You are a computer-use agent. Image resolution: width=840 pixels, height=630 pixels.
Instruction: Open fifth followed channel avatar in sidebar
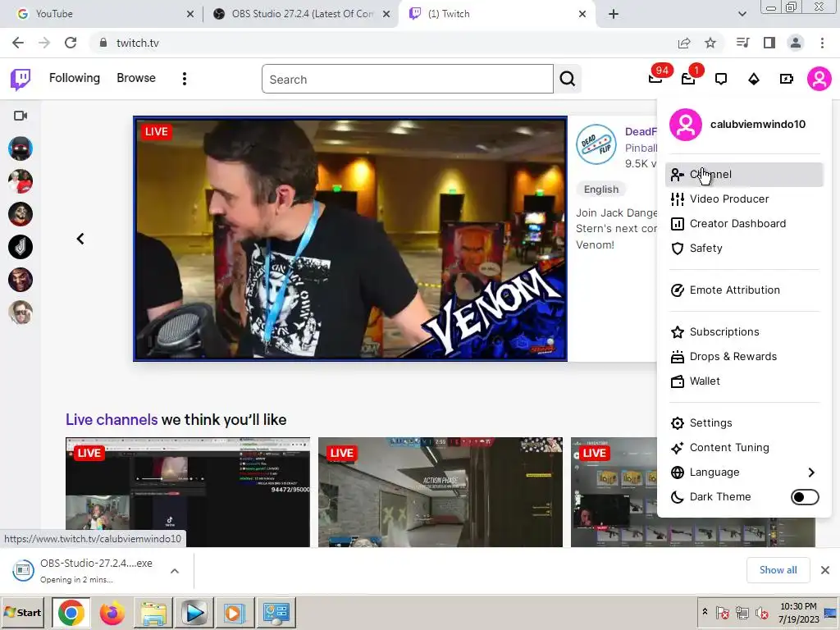pyautogui.click(x=21, y=280)
